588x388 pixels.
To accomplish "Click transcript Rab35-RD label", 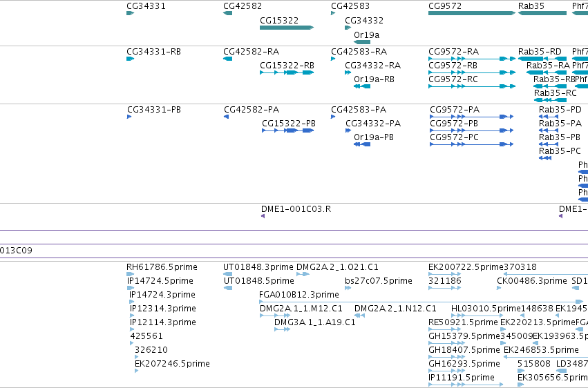I will tap(540, 52).
